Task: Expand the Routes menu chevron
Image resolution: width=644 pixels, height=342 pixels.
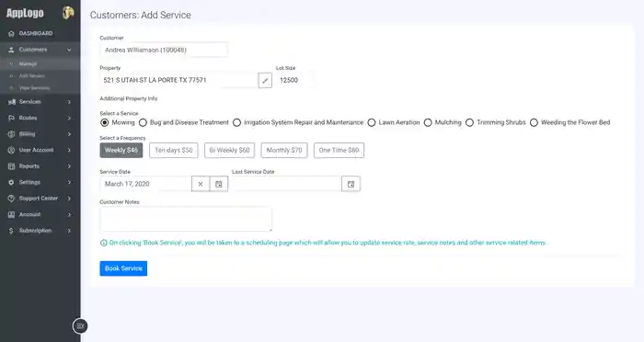Action: click(69, 119)
